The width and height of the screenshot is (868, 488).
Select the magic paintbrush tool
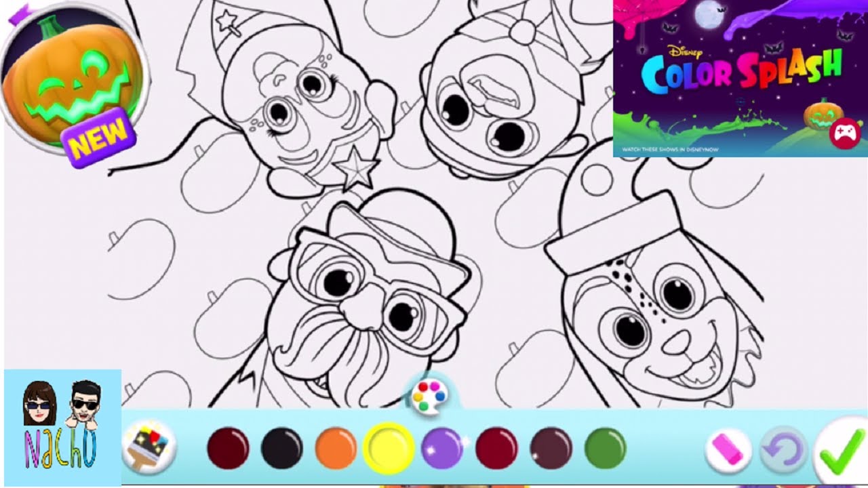pos(149,447)
